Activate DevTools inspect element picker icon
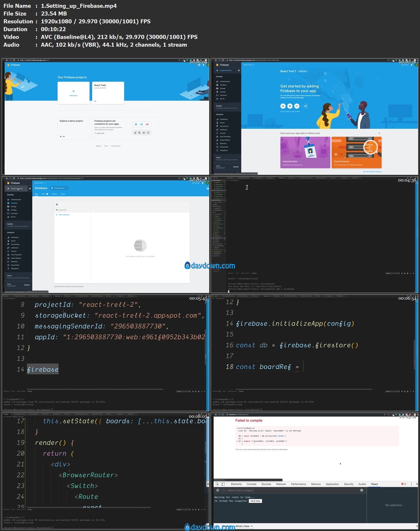This screenshot has width=420, height=531. point(217,484)
